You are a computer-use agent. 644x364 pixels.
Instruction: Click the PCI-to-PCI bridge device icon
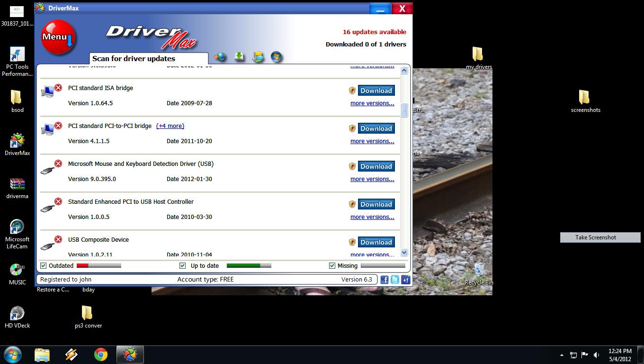[49, 129]
